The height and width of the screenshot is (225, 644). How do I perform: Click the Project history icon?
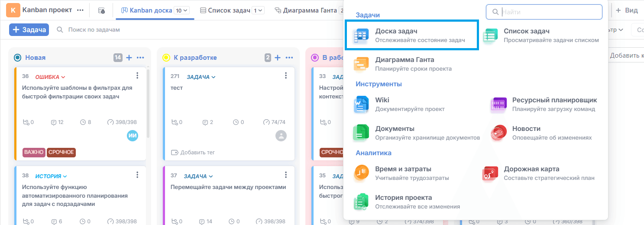tap(361, 202)
